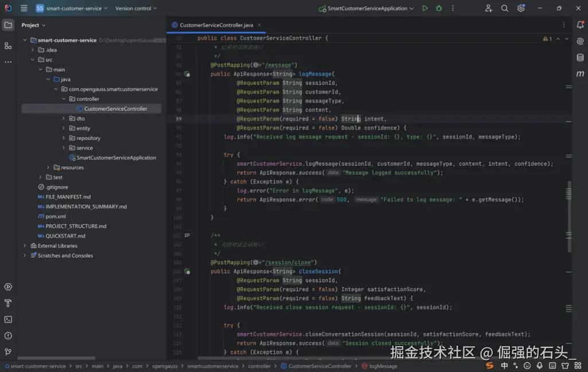Screen dimensions: 588x372
Task: Click the warning indicator in editor corner
Action: click(x=547, y=38)
